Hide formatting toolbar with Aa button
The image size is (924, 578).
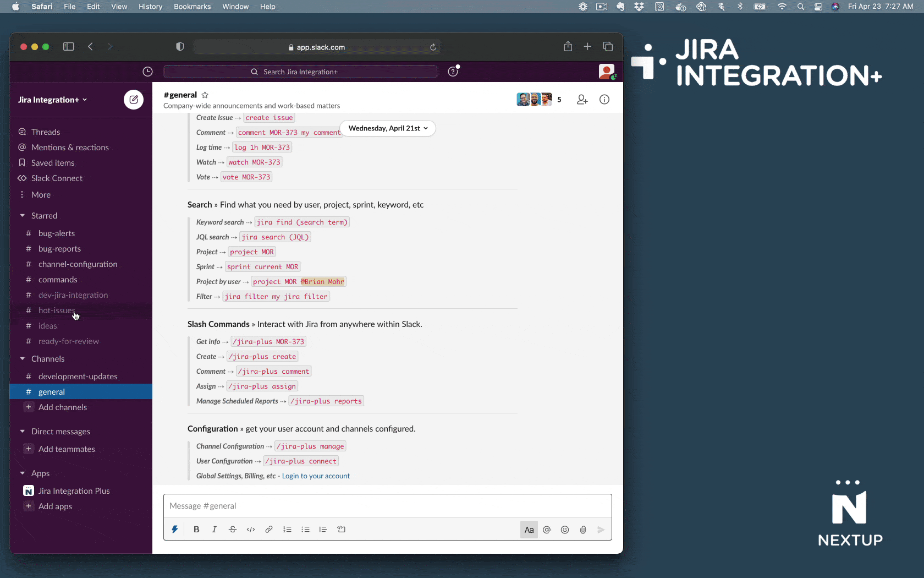pyautogui.click(x=529, y=530)
